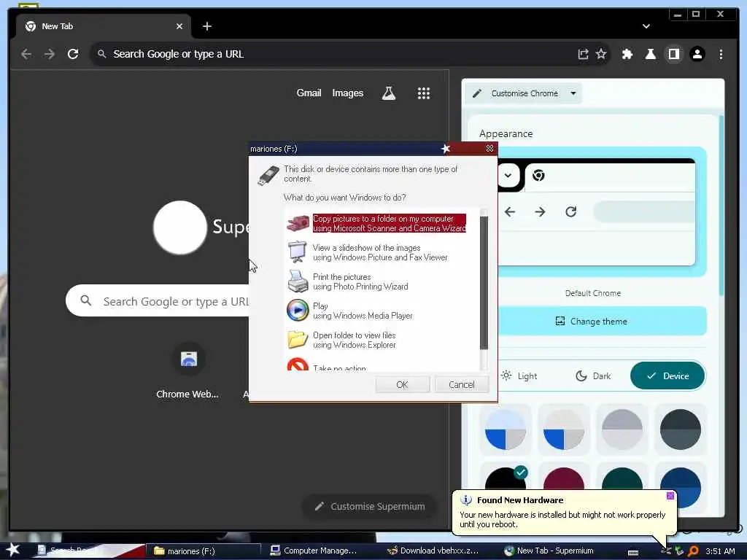747x560 pixels.
Task: Choose the maroon color swatch
Action: (x=564, y=478)
